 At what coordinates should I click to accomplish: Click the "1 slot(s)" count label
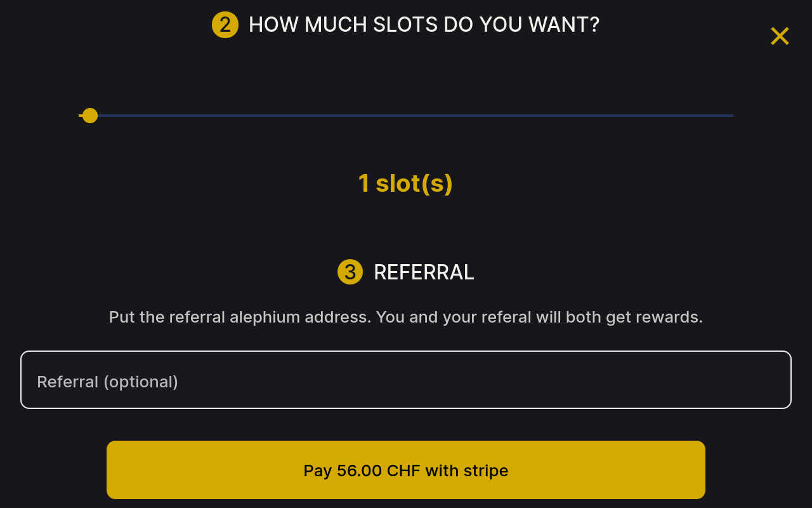point(405,184)
